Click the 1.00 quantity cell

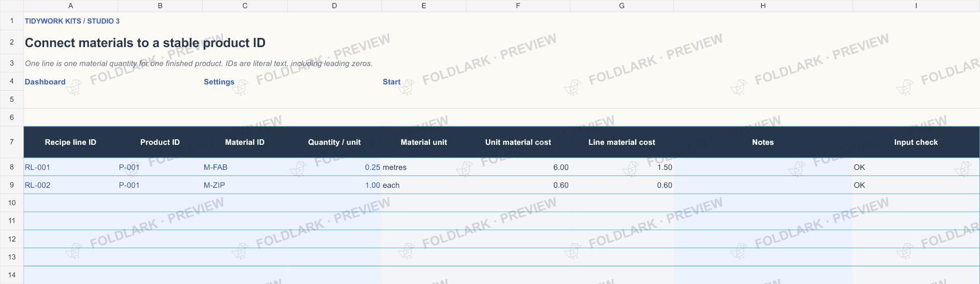click(334, 185)
